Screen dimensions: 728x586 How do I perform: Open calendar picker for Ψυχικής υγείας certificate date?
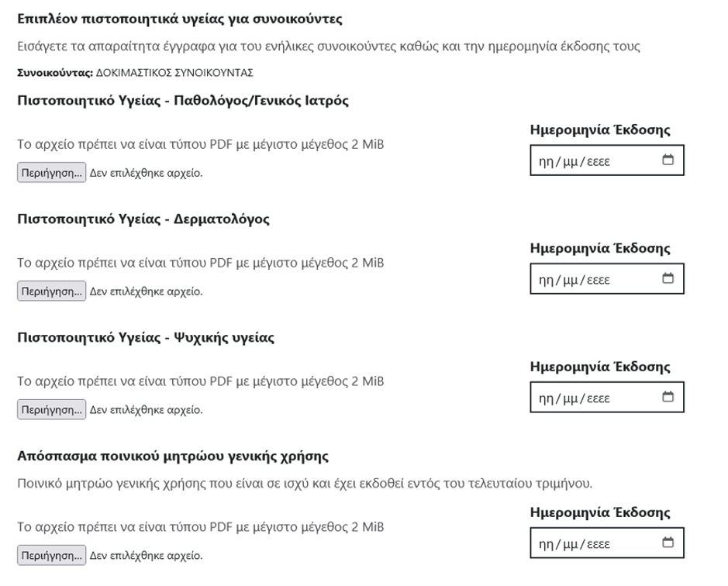pos(668,398)
